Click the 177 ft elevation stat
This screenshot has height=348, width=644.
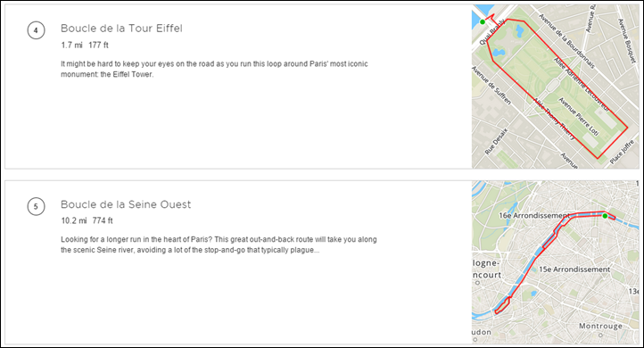(99, 46)
